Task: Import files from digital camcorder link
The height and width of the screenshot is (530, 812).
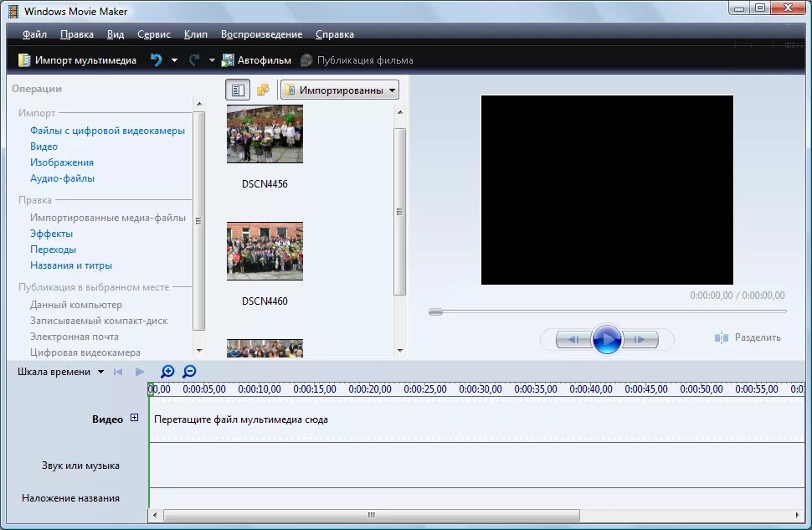Action: [x=107, y=131]
